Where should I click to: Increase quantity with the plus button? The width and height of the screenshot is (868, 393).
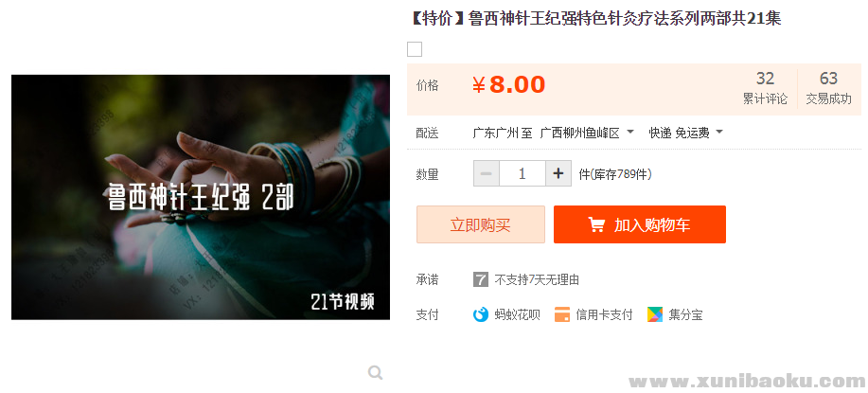pos(558,174)
